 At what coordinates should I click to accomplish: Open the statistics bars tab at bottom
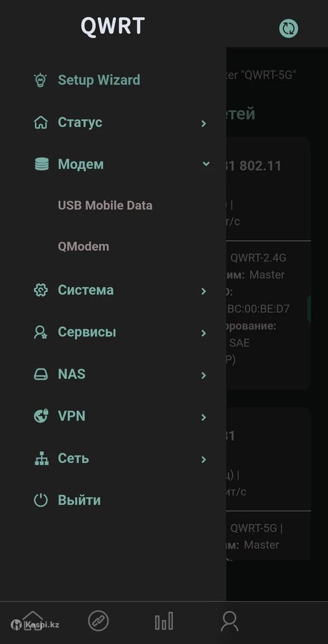pyautogui.click(x=164, y=621)
